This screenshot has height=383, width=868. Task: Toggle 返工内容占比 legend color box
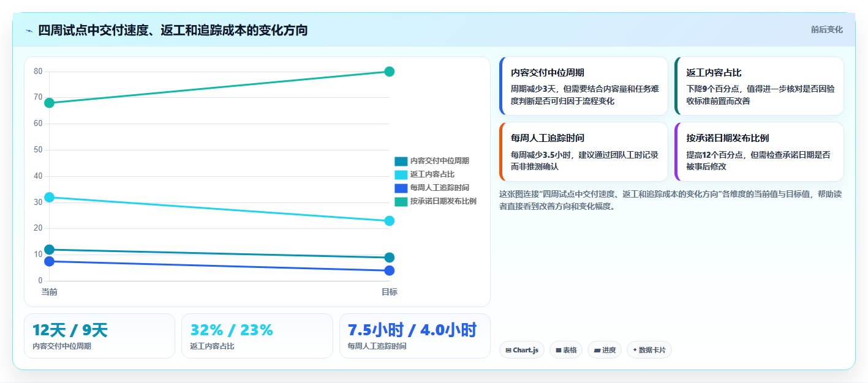coord(401,174)
